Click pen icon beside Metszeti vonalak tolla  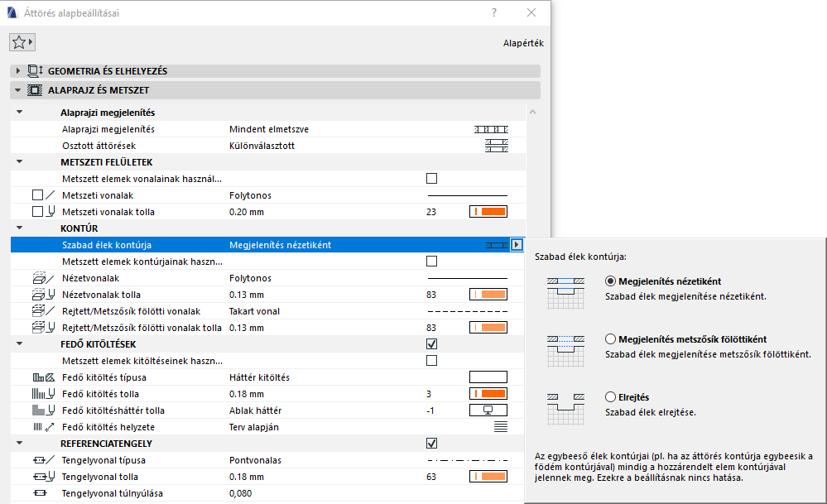[x=50, y=211]
